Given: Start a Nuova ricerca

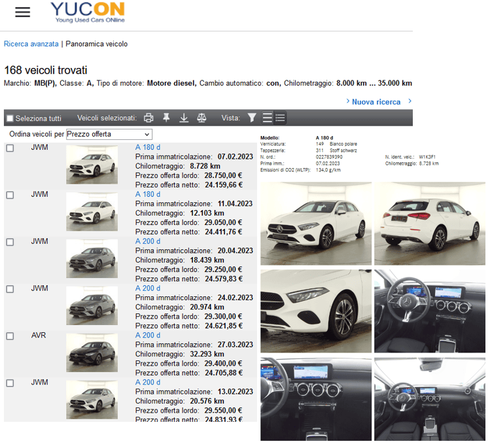Looking at the screenshot, I should tap(376, 102).
